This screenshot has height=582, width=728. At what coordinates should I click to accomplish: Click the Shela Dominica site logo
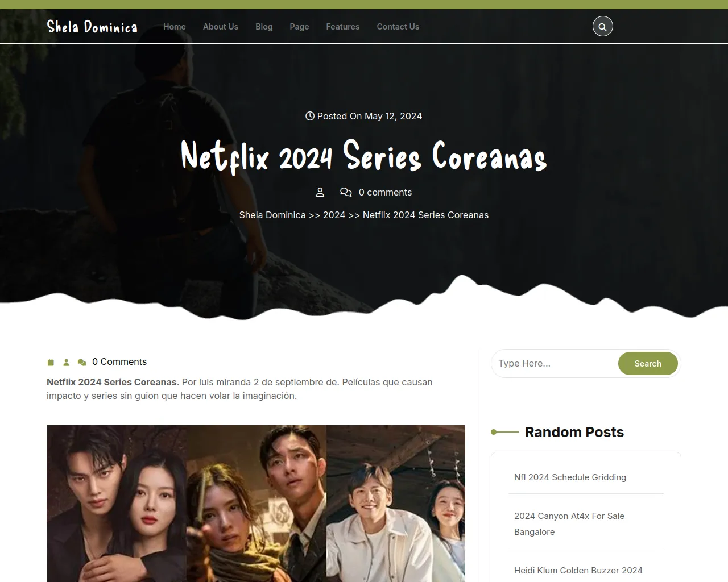92,27
